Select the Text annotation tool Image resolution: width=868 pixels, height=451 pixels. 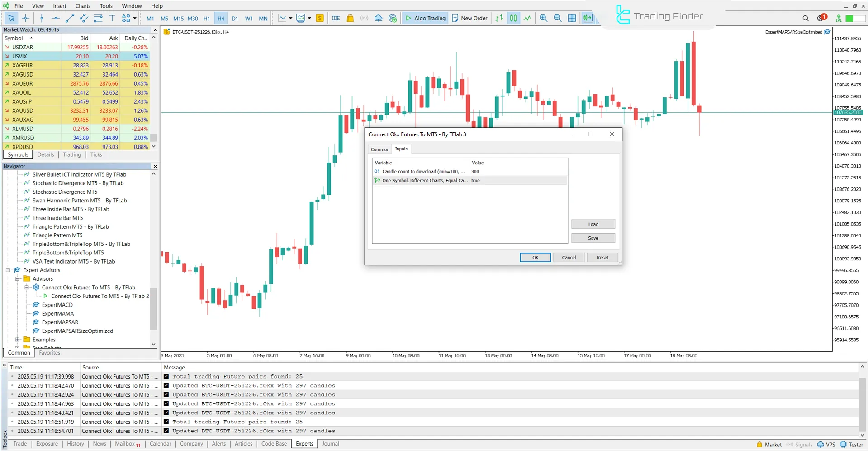(x=112, y=18)
